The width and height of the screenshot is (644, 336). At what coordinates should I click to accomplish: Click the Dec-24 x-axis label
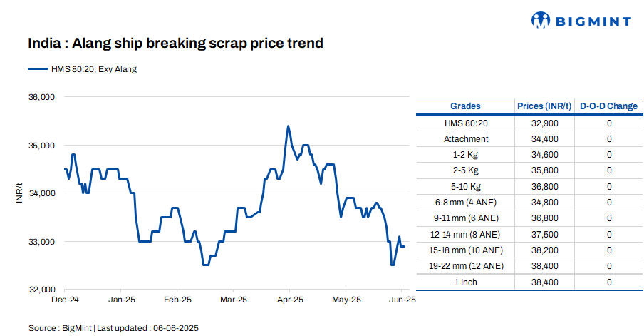coord(65,300)
